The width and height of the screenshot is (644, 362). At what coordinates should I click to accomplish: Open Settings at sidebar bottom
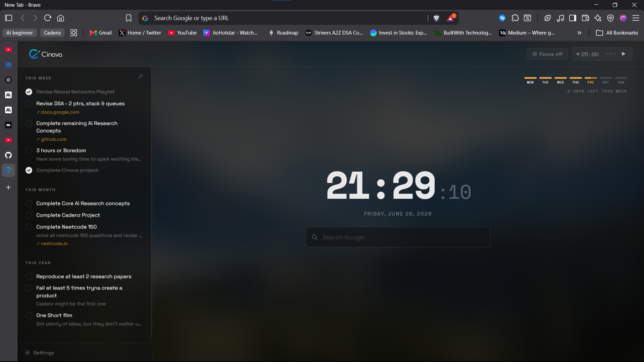click(x=40, y=353)
